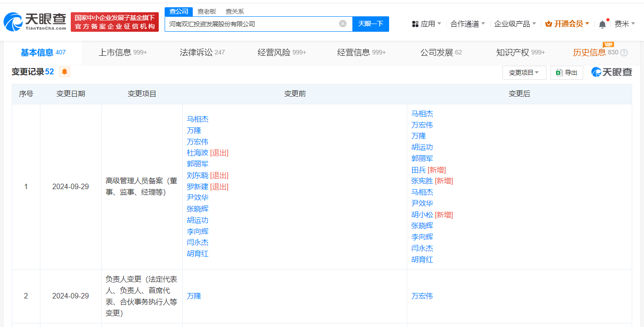Expand the 变更项目 filter dropdown

524,73
